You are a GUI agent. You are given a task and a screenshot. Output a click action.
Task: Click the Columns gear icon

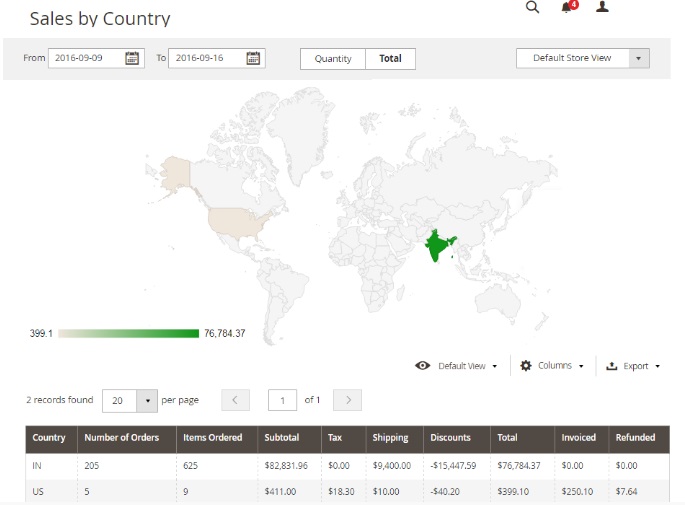coord(526,366)
